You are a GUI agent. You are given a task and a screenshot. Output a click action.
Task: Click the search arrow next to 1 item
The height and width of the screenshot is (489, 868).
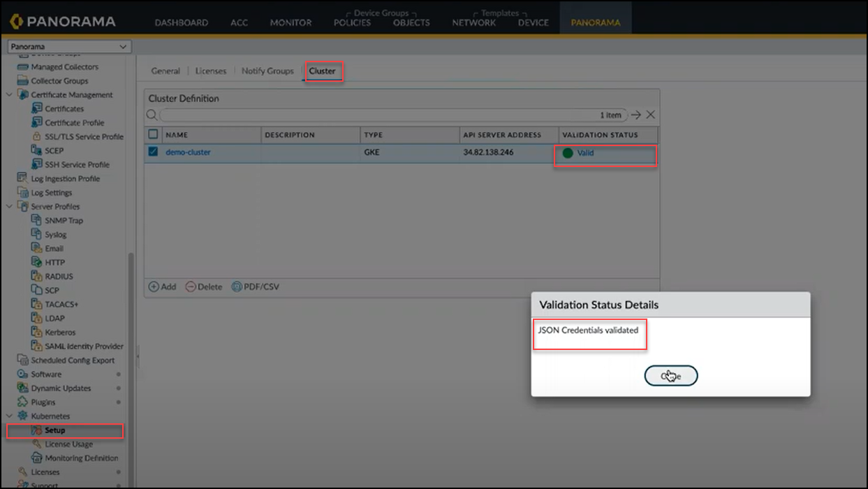click(x=635, y=115)
